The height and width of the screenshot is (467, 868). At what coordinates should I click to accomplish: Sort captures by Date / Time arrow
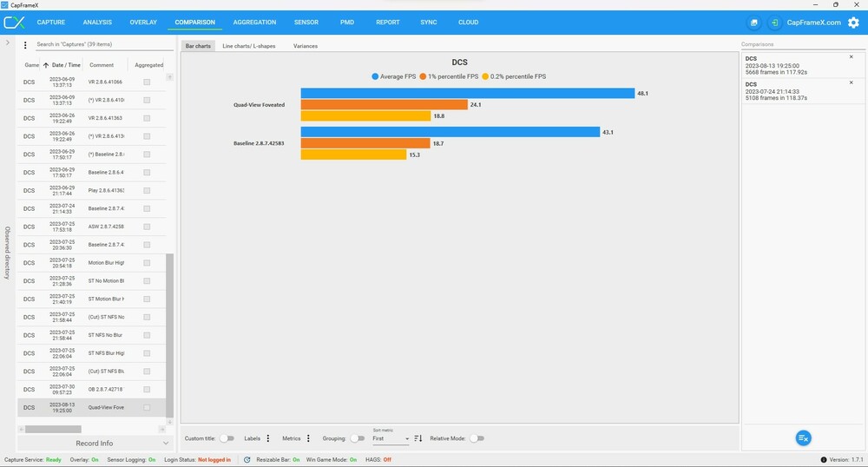[46, 65]
